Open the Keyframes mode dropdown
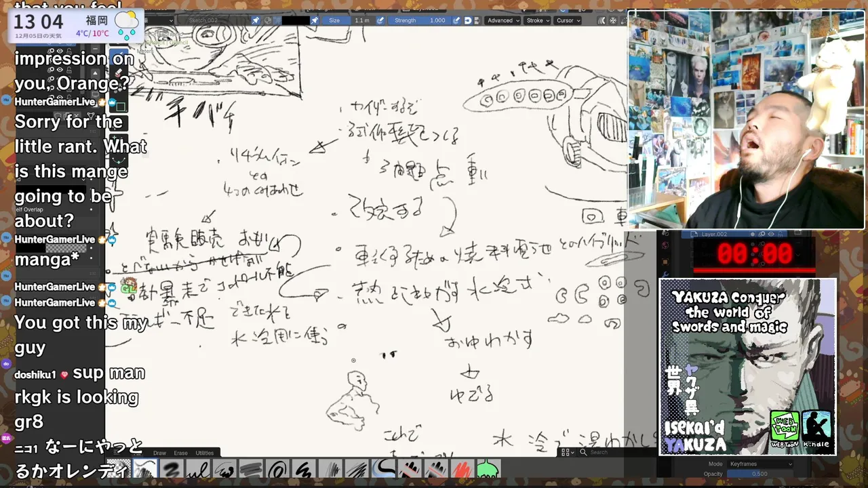 [759, 464]
